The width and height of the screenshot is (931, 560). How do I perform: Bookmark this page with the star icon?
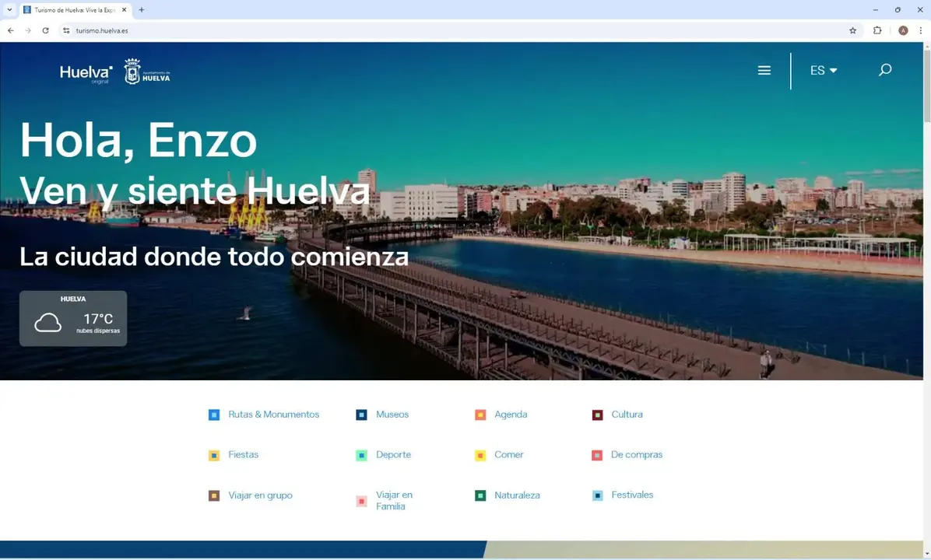click(x=852, y=31)
